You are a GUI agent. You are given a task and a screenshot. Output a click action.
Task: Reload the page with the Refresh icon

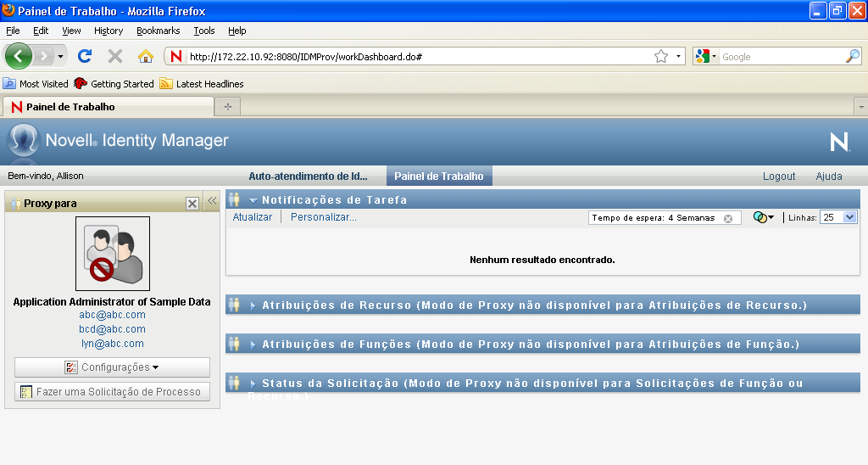[x=85, y=56]
